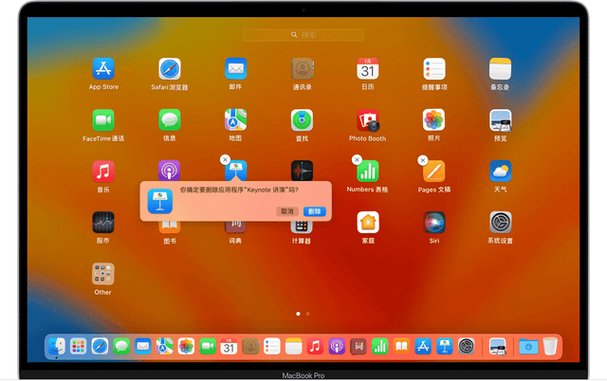Launch Siri from Launchpad

click(434, 222)
